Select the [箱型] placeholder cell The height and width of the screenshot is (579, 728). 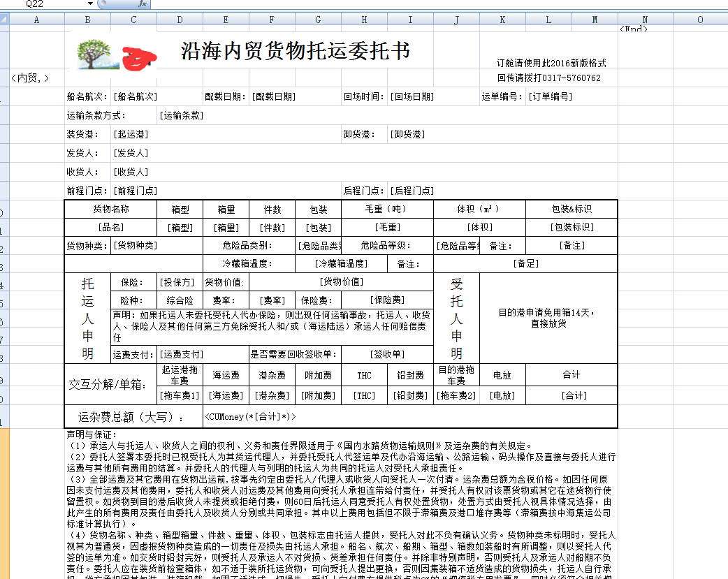coord(180,228)
